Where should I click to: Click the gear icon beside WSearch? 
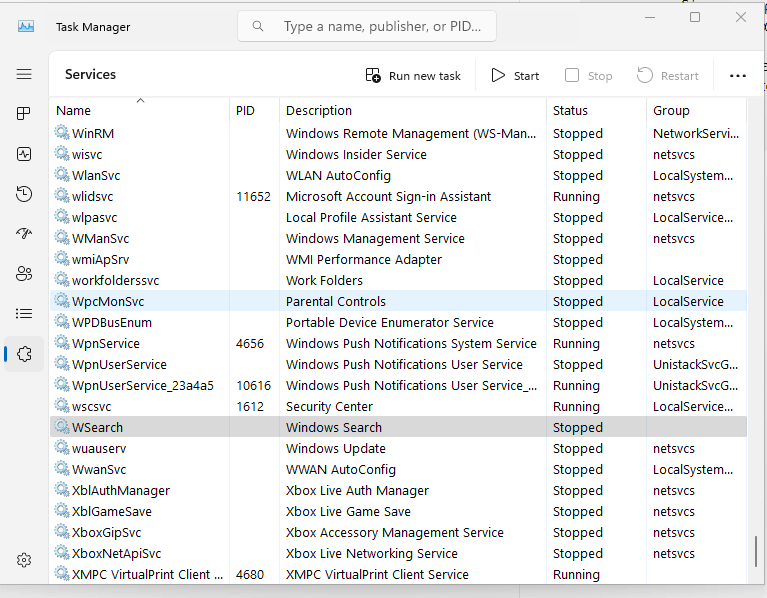62,426
